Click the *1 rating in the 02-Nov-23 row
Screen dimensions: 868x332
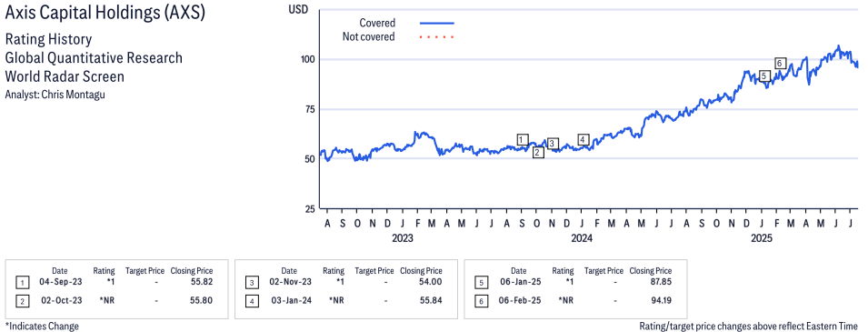click(x=341, y=282)
